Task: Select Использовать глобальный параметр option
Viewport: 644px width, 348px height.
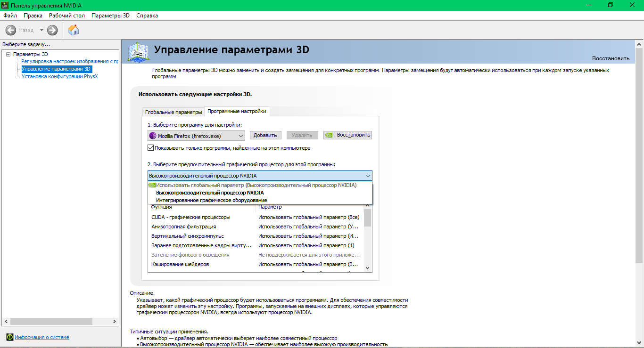Action: 260,185
